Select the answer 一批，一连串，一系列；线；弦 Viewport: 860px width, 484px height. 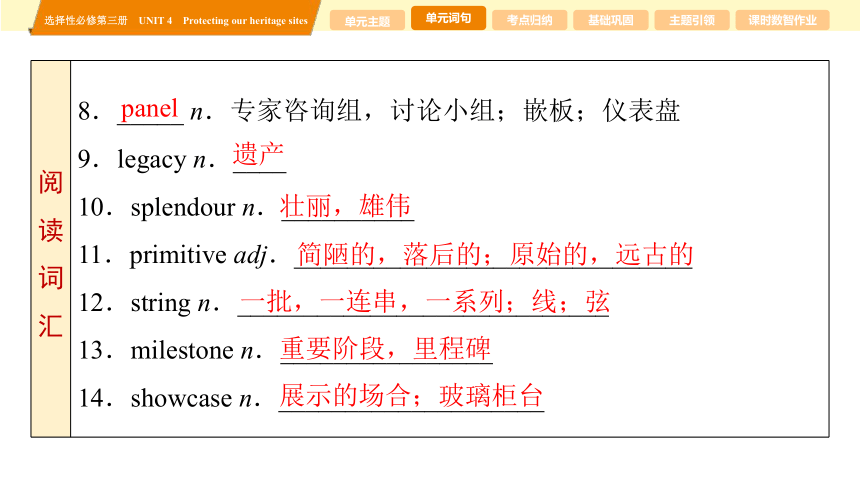click(x=424, y=301)
